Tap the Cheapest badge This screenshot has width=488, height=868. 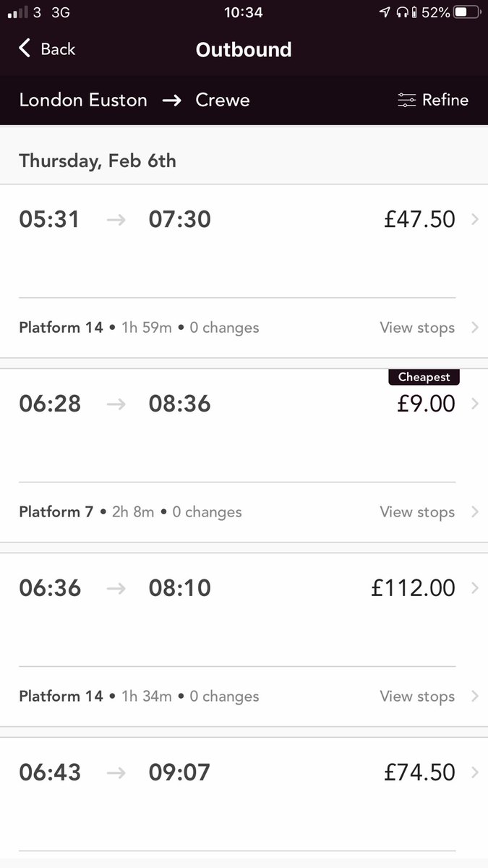(x=424, y=377)
